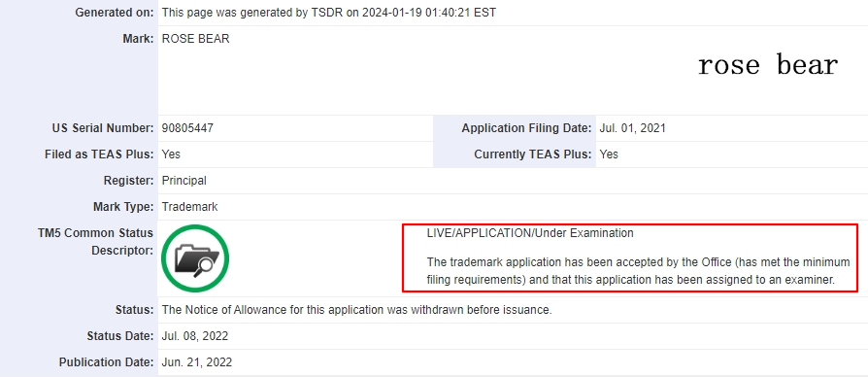Click the Publication Date Jun. 21, 2022
This screenshot has width=868, height=377.
(196, 362)
